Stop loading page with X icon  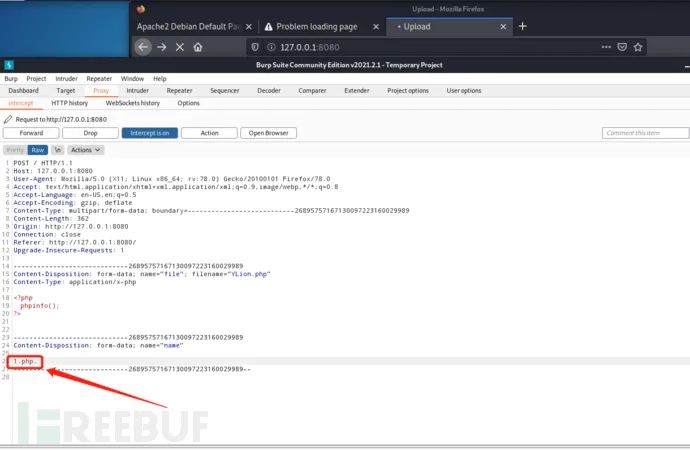(x=180, y=47)
